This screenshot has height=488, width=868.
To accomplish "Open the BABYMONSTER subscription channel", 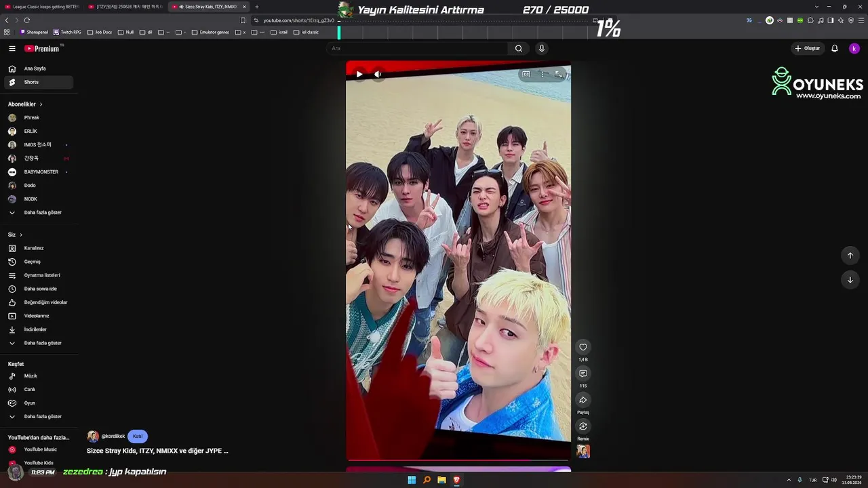I will [38, 172].
